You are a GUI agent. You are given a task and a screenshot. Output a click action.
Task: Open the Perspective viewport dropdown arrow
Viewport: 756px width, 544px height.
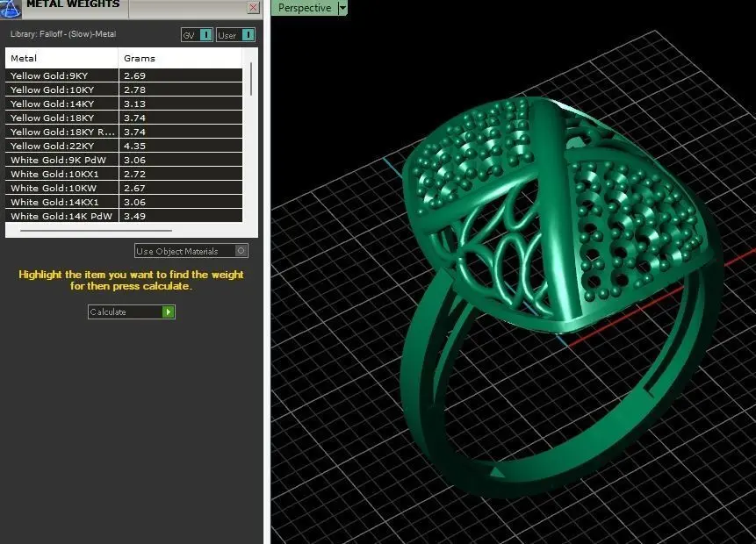point(342,8)
